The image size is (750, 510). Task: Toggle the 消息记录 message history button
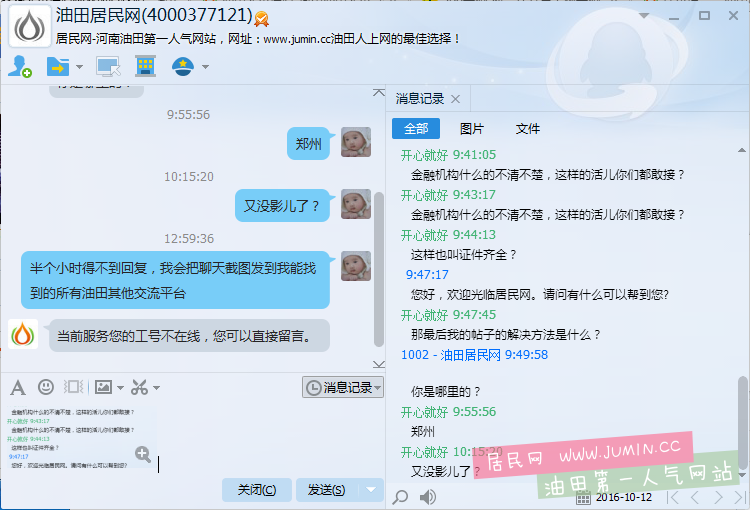point(342,387)
